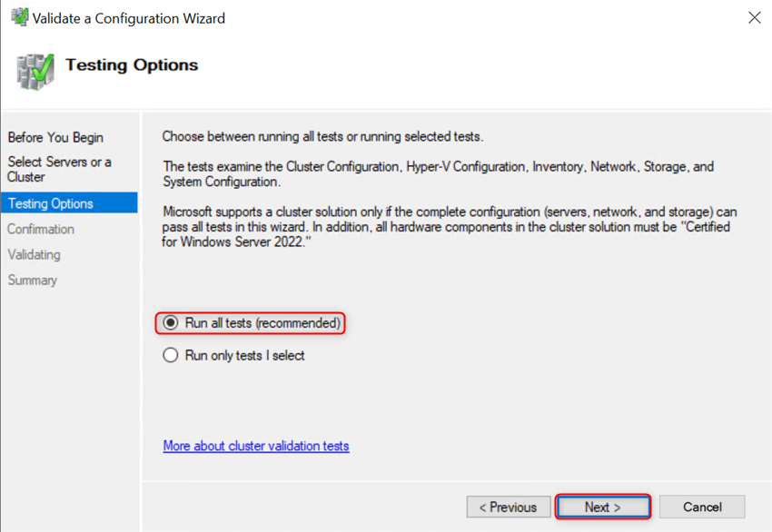
Task: Open "Select Servers or a Cluster" step
Action: [x=60, y=169]
